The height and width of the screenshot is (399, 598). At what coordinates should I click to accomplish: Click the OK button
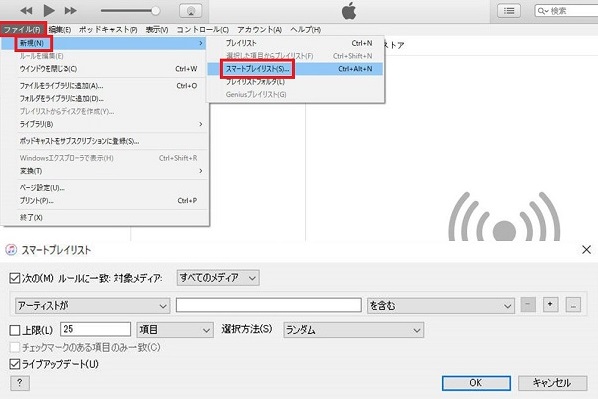[476, 383]
